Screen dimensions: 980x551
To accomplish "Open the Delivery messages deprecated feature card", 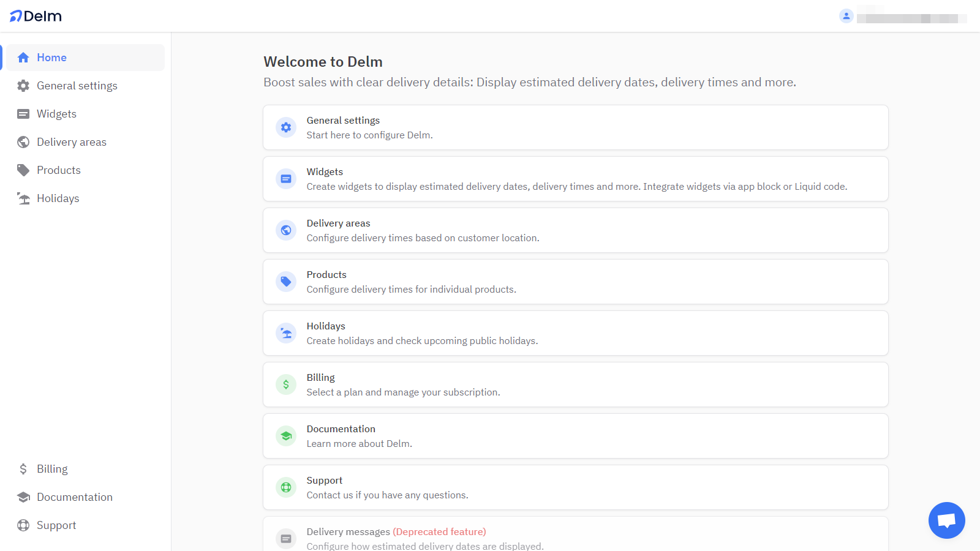I will pyautogui.click(x=396, y=532).
